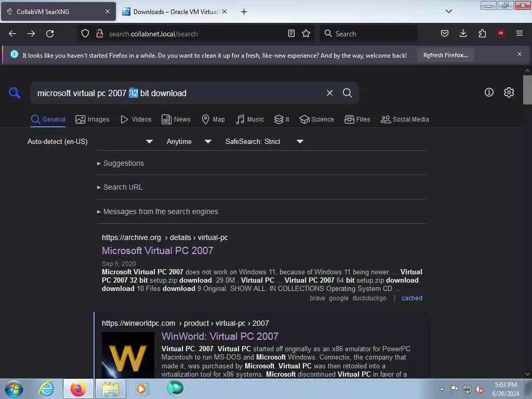532x399 pixels.
Task: Open archive.org result URL link
Action: coord(165,237)
